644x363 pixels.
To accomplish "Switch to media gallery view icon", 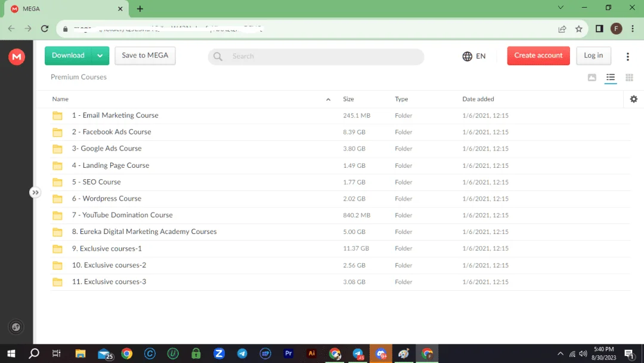I will (x=592, y=77).
